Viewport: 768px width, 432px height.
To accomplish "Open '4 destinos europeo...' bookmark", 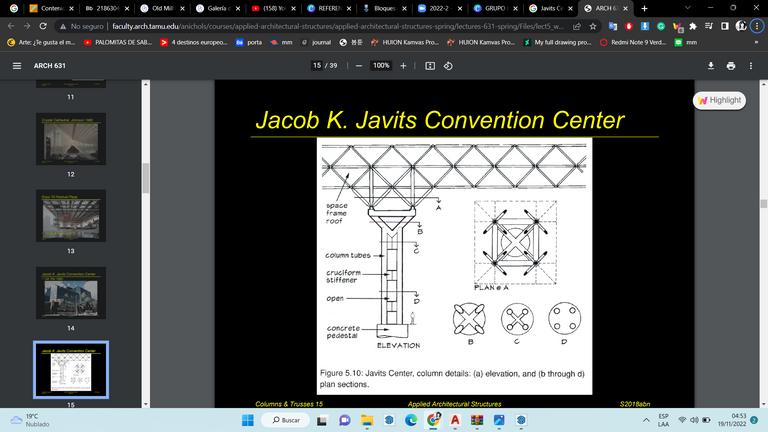I will click(193, 43).
